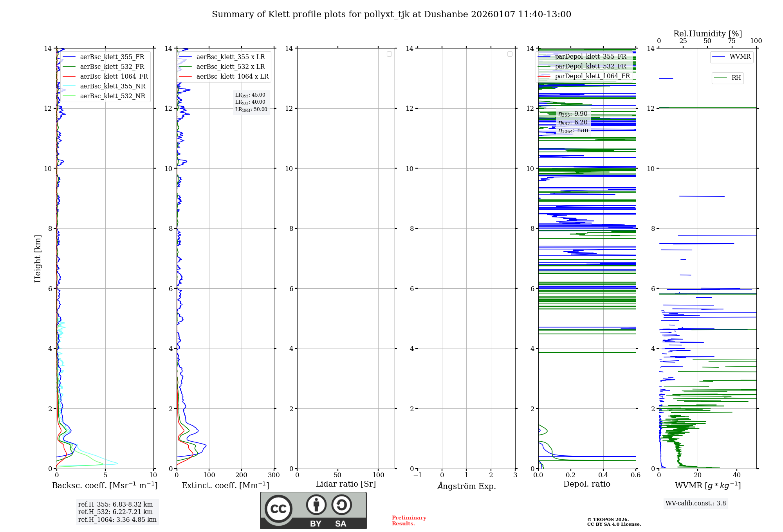
Task: Click the LR355 45.00 lidar ratio text box
Action: pos(250,95)
